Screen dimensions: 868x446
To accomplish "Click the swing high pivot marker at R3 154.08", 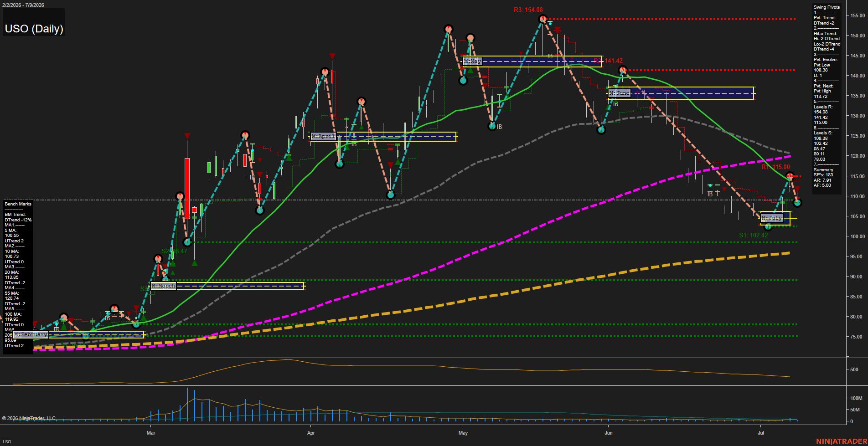I will pyautogui.click(x=542, y=19).
